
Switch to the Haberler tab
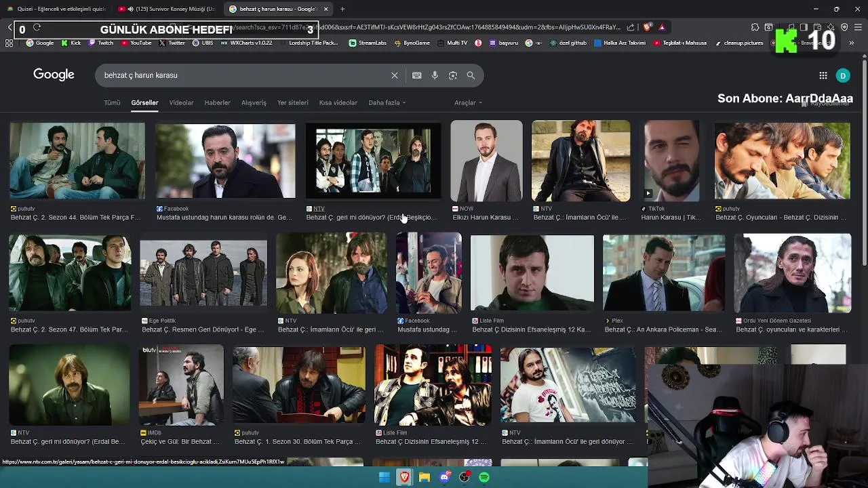[217, 102]
